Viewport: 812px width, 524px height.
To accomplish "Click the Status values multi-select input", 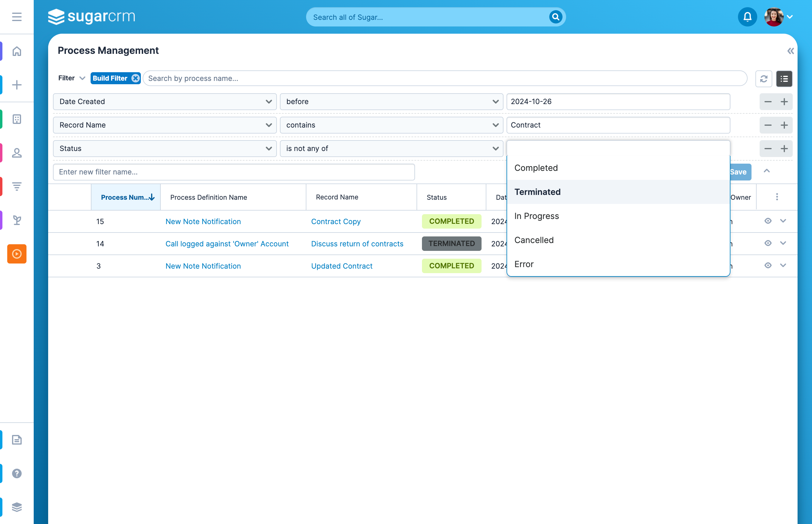I will click(x=618, y=148).
